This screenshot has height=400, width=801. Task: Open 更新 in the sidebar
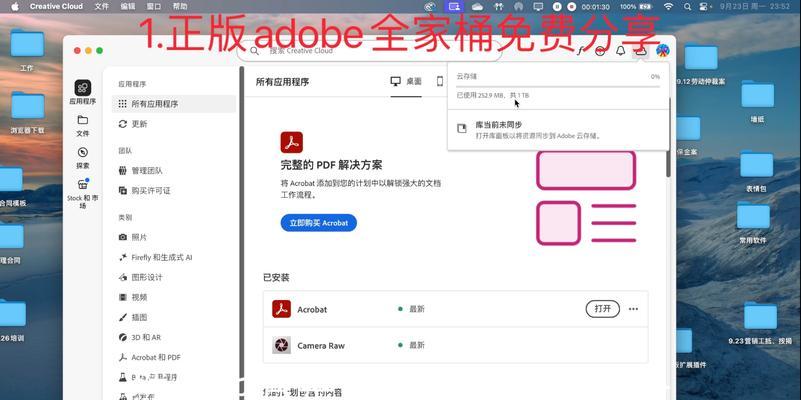click(174, 124)
